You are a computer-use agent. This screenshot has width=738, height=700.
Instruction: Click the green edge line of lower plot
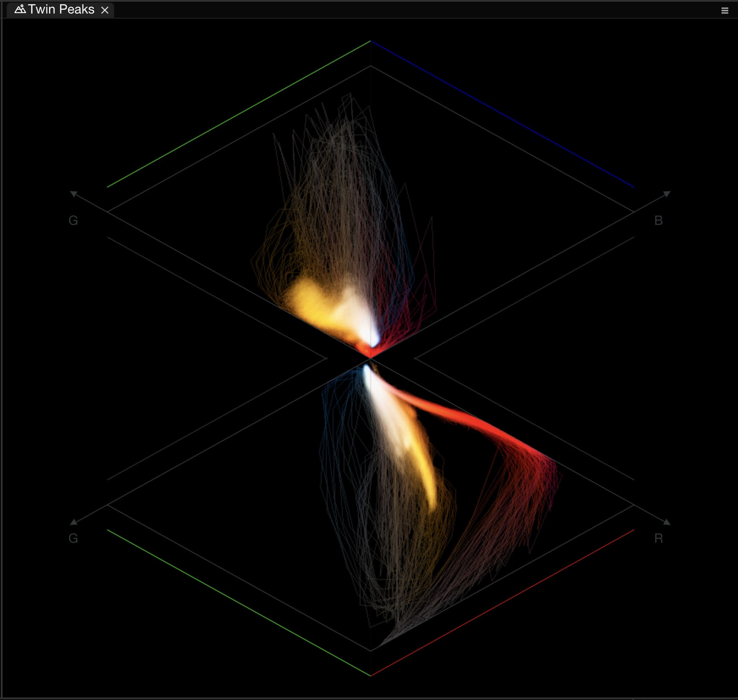239,603
